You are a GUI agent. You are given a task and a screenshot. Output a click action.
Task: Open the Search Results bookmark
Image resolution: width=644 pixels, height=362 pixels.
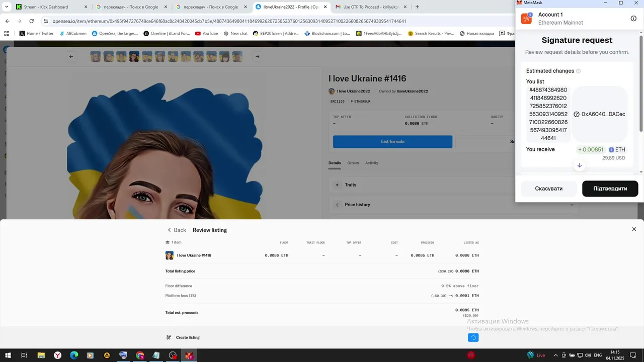coord(431,34)
